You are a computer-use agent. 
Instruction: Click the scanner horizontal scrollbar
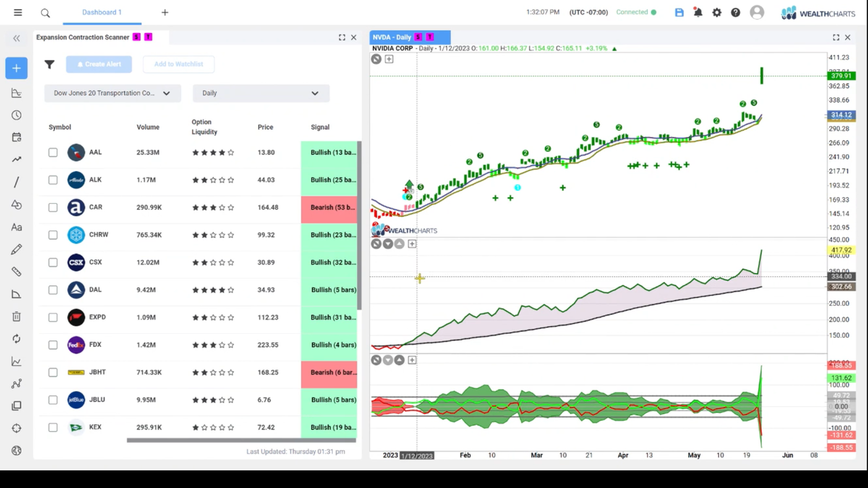pos(241,440)
